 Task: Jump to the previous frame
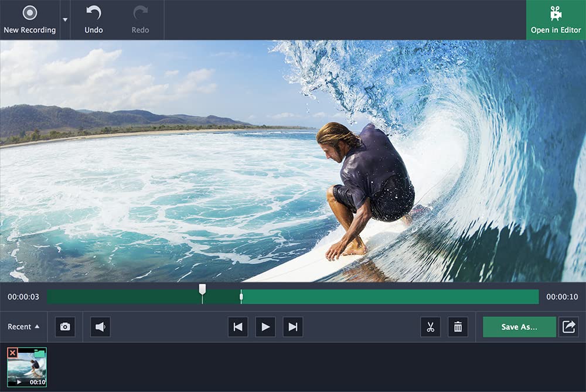point(238,327)
